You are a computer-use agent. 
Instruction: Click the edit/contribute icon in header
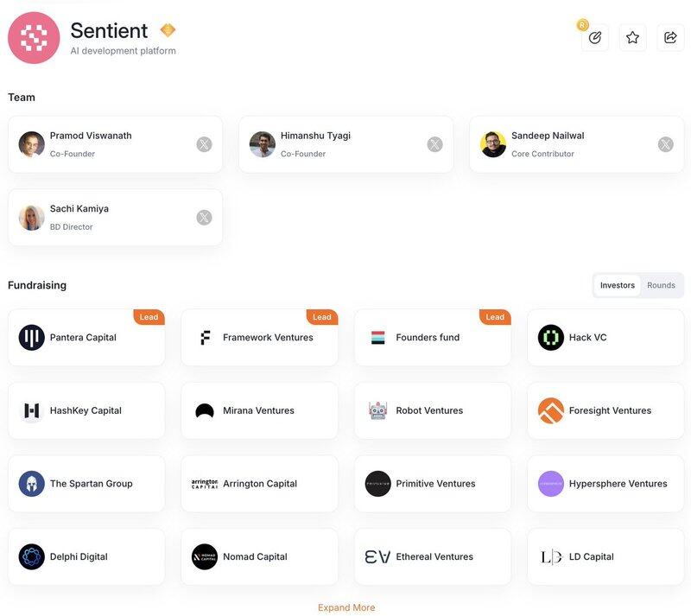tap(595, 37)
